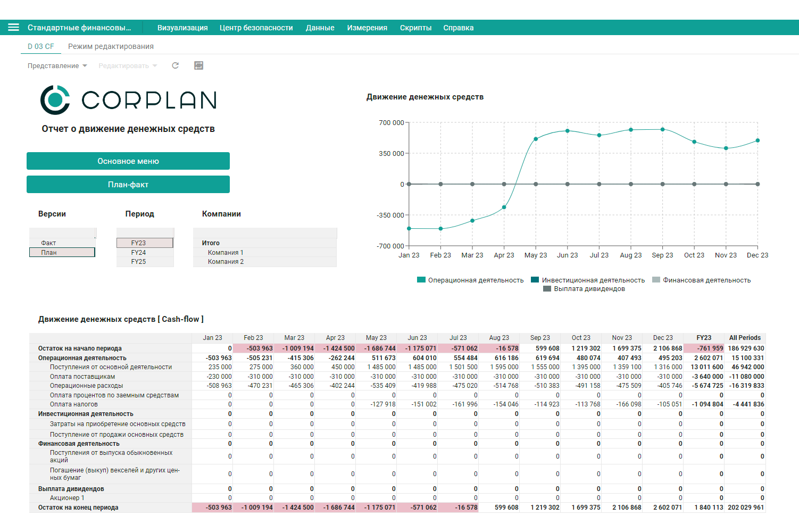This screenshot has width=799, height=532.
Task: Open the hamburger menu icon
Action: tap(13, 28)
